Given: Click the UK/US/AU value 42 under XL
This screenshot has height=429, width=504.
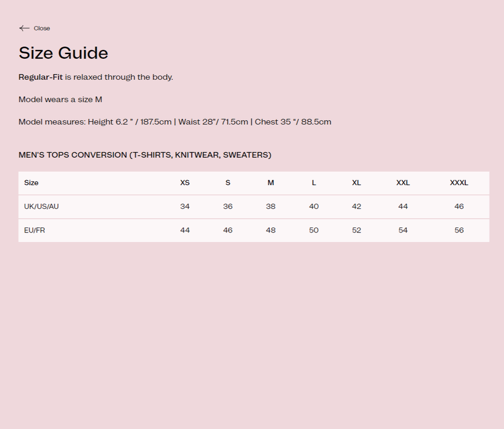Looking at the screenshot, I should (356, 206).
